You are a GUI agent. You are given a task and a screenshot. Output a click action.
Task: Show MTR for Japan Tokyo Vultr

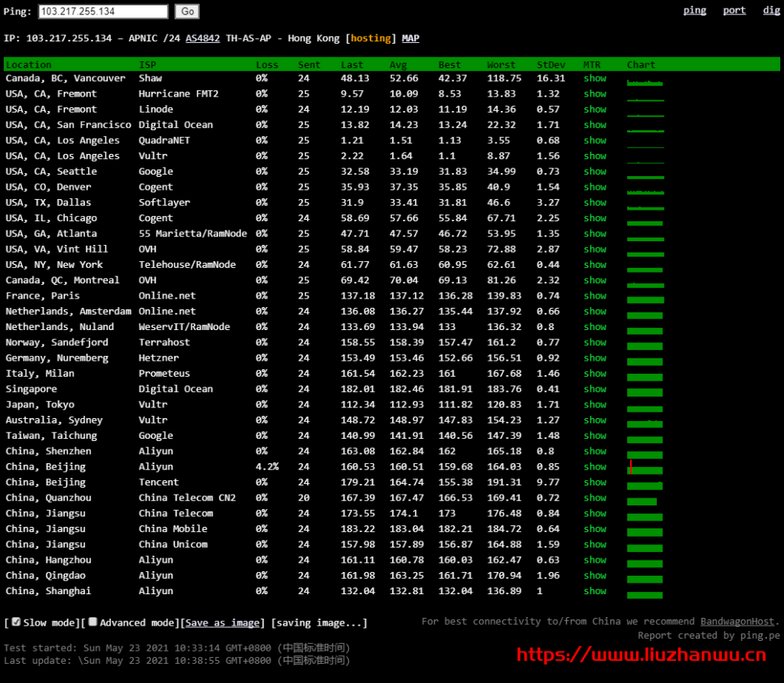(x=594, y=404)
